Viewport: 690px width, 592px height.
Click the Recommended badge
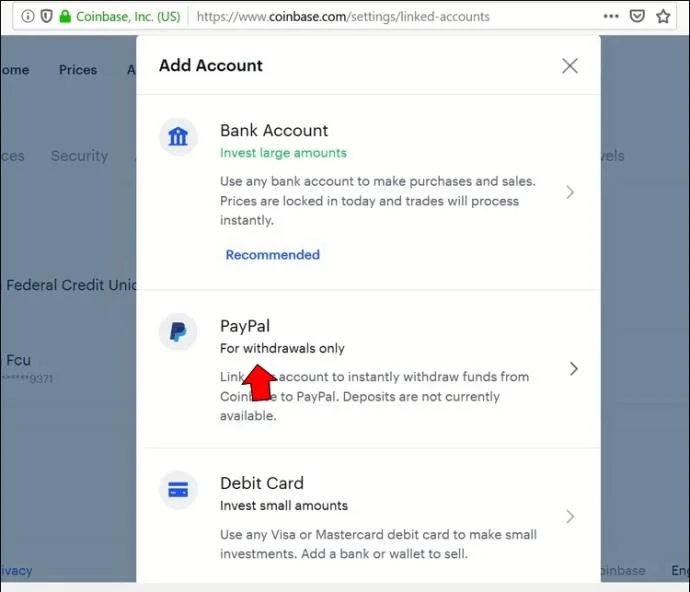[272, 255]
